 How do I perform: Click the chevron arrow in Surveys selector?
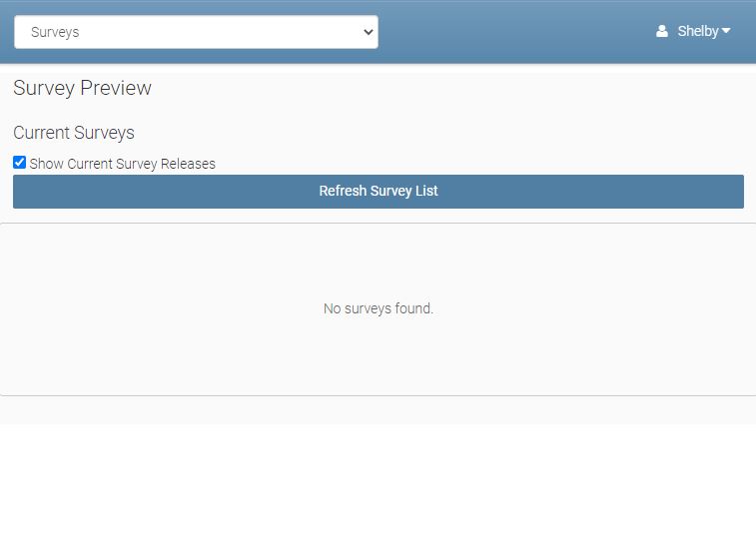(366, 32)
